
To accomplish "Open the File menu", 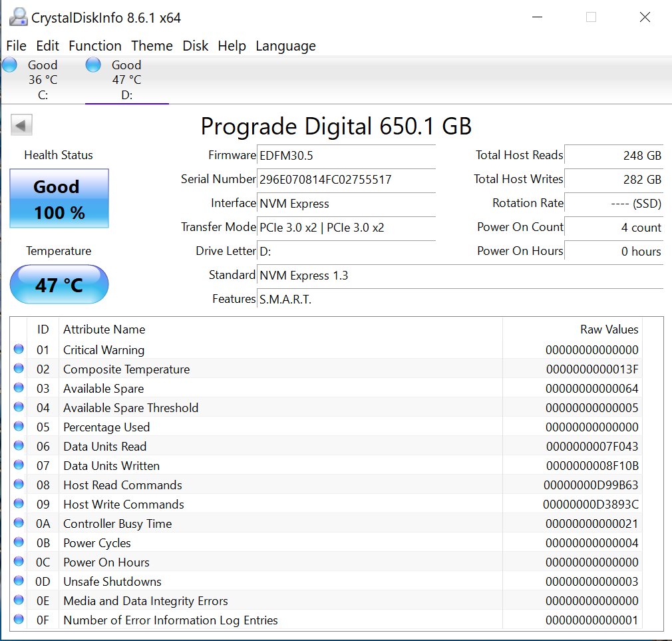I will coord(16,46).
